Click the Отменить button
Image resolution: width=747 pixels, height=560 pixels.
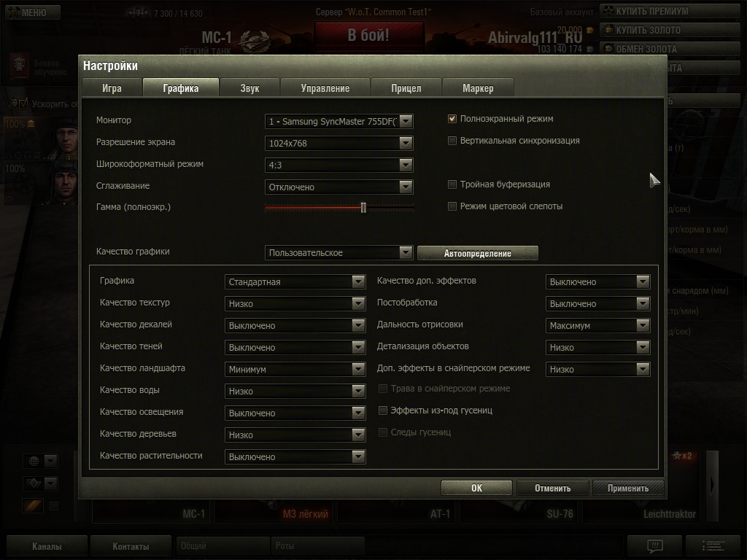[x=553, y=488]
